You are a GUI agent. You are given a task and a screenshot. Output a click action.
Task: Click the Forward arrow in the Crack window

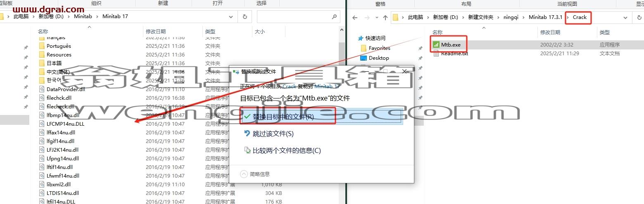[366, 17]
